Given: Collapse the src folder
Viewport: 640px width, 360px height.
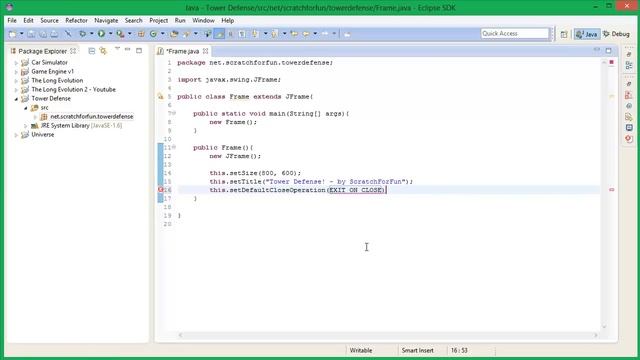Looking at the screenshot, I should [x=25, y=108].
